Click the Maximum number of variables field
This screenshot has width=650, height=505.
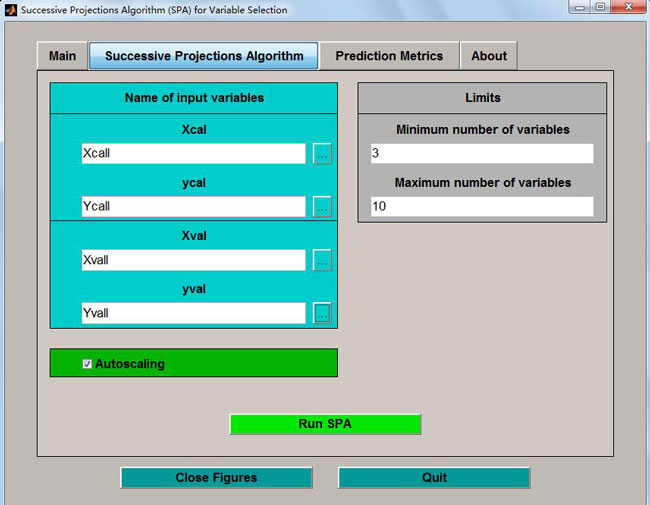pyautogui.click(x=480, y=207)
